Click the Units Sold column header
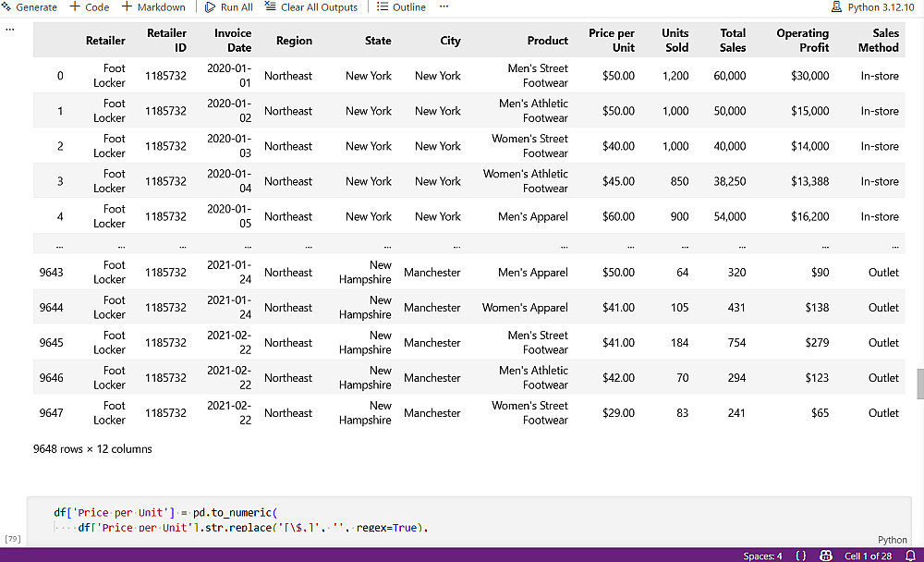 click(675, 40)
